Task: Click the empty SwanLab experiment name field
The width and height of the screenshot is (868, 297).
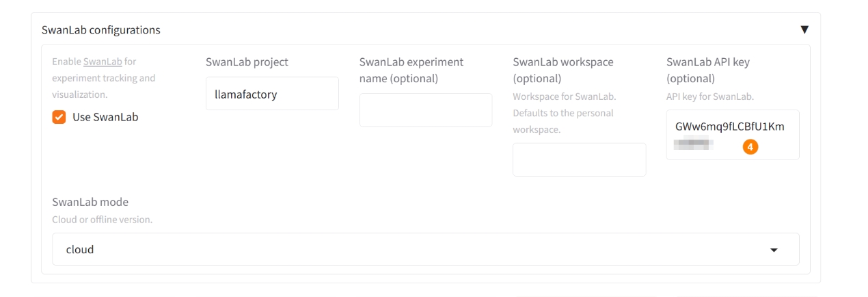Action: [426, 110]
